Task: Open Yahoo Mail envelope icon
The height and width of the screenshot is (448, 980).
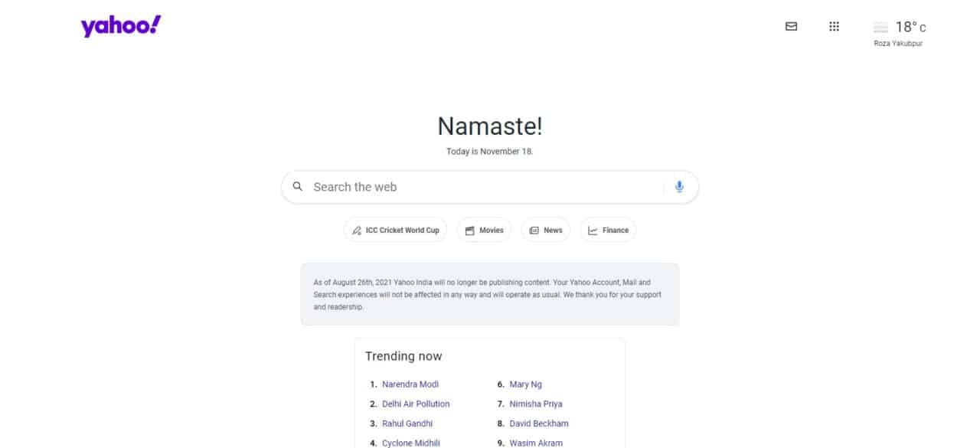Action: tap(792, 26)
